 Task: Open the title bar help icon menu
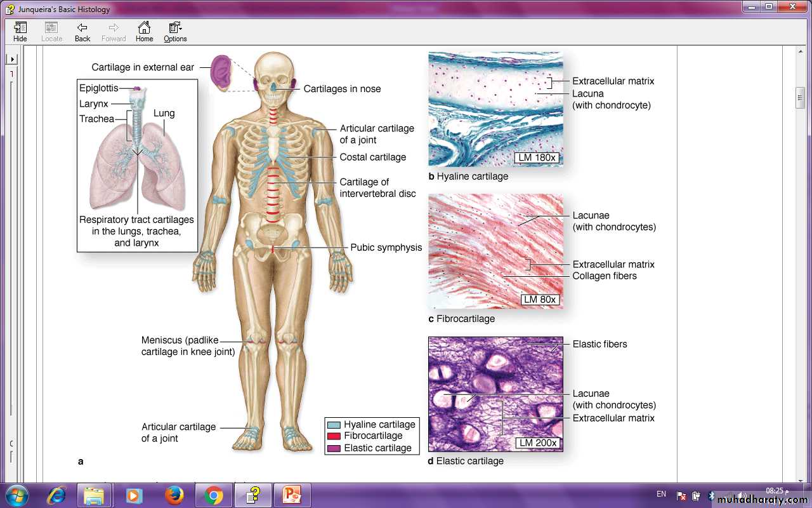click(10, 10)
